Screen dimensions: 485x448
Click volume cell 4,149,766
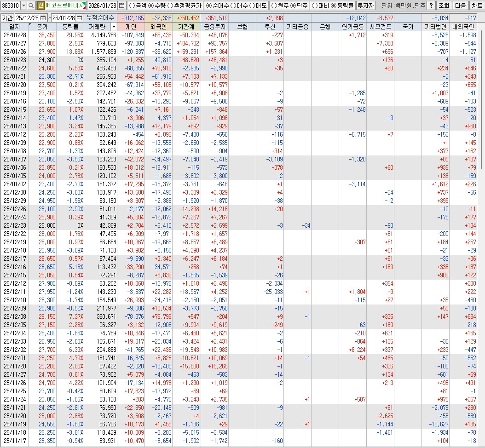(x=104, y=35)
